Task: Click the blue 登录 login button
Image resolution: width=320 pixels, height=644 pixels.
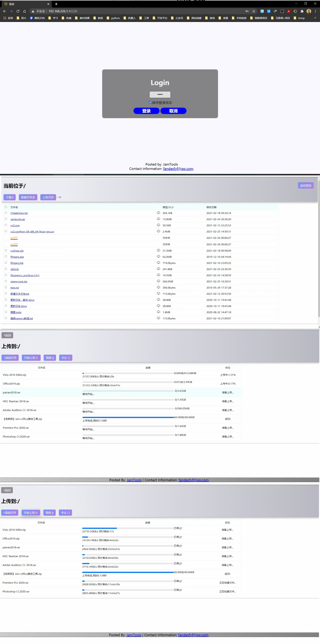Action: point(146,111)
